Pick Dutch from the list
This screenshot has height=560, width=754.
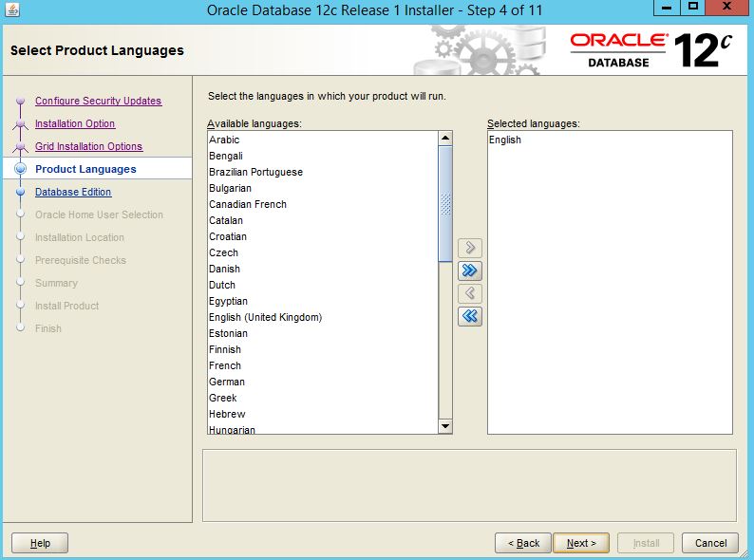point(323,285)
